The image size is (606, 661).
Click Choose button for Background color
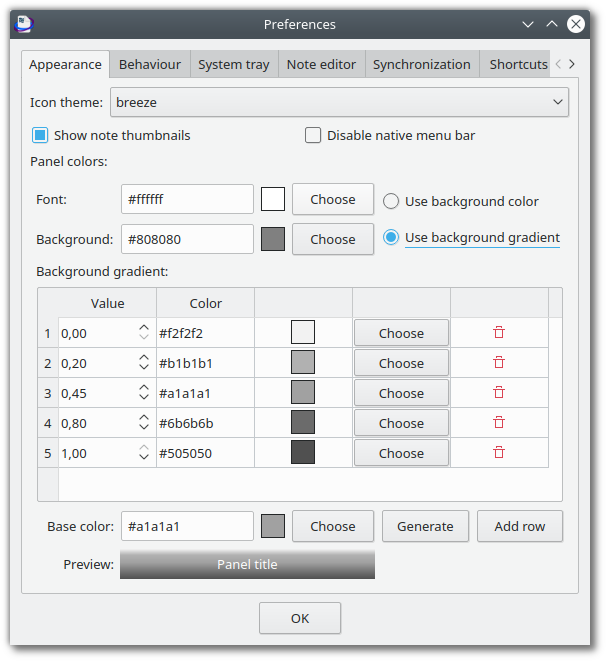tap(333, 239)
